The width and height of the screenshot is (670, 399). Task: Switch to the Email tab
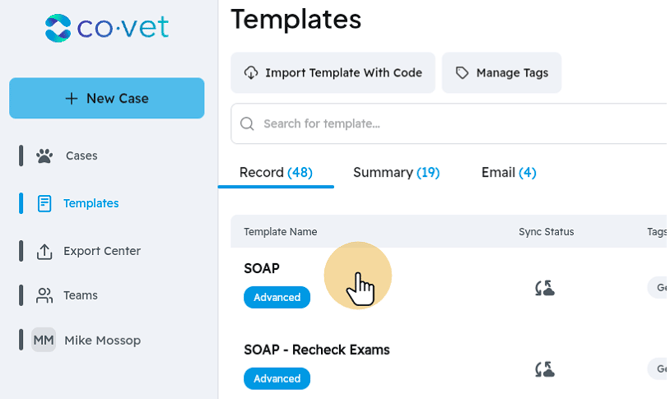(508, 173)
